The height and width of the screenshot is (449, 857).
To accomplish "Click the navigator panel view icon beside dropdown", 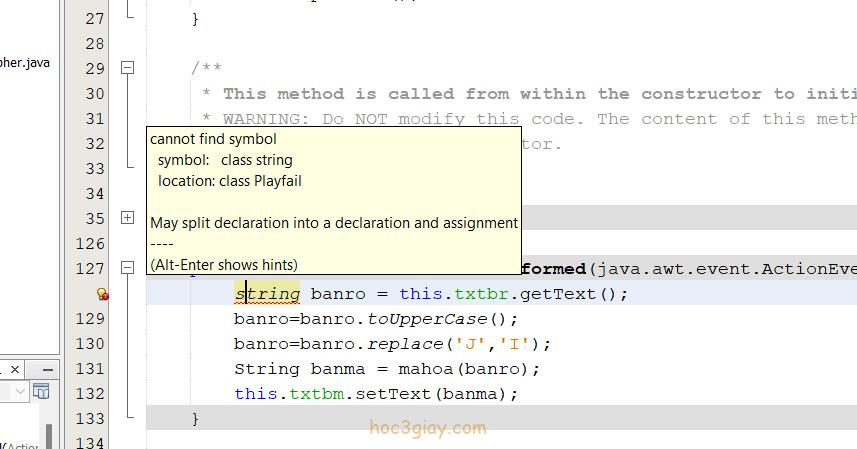I will click(41, 391).
